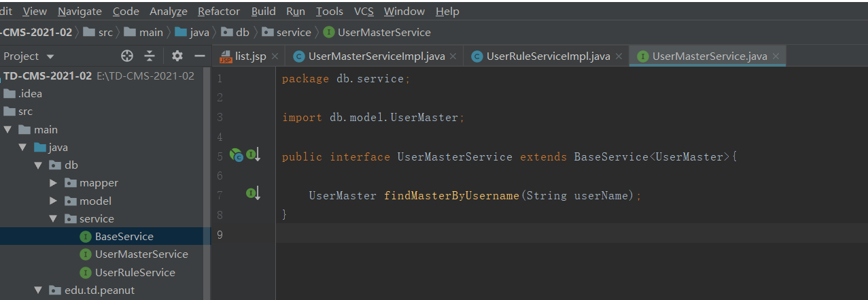Click the Collapse All icon in Project panel

[150, 56]
